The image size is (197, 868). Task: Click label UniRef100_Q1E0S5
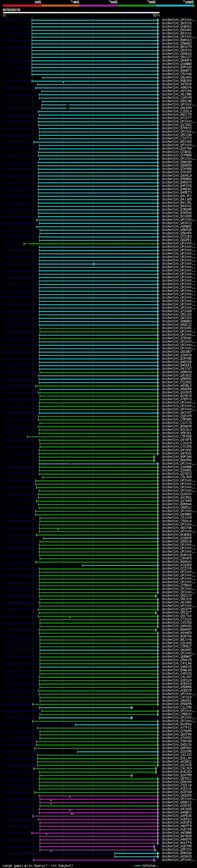coord(177,416)
